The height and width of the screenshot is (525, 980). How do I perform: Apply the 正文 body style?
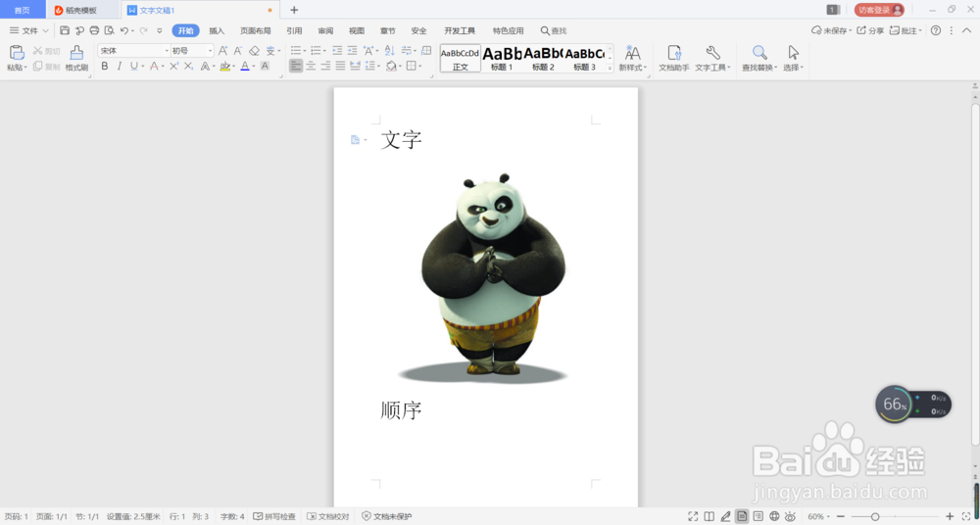click(461, 59)
